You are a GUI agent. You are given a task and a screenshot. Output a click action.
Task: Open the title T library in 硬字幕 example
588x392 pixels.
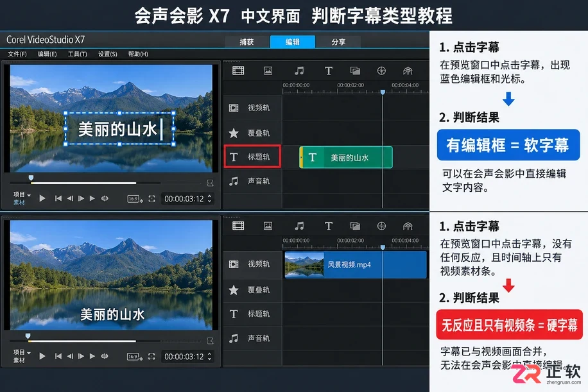point(329,226)
